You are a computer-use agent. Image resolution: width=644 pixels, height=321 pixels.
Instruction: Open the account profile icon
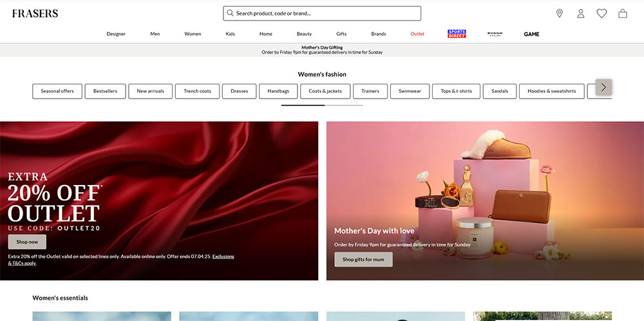point(580,14)
